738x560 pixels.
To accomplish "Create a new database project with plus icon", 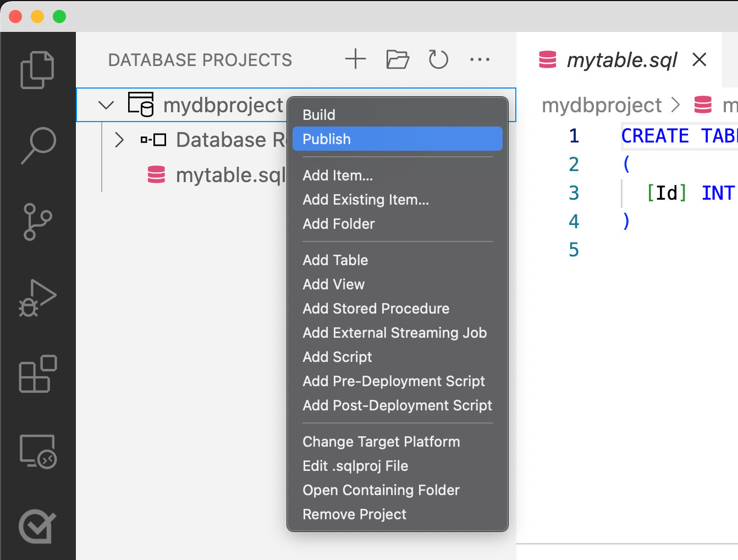I will click(x=355, y=59).
